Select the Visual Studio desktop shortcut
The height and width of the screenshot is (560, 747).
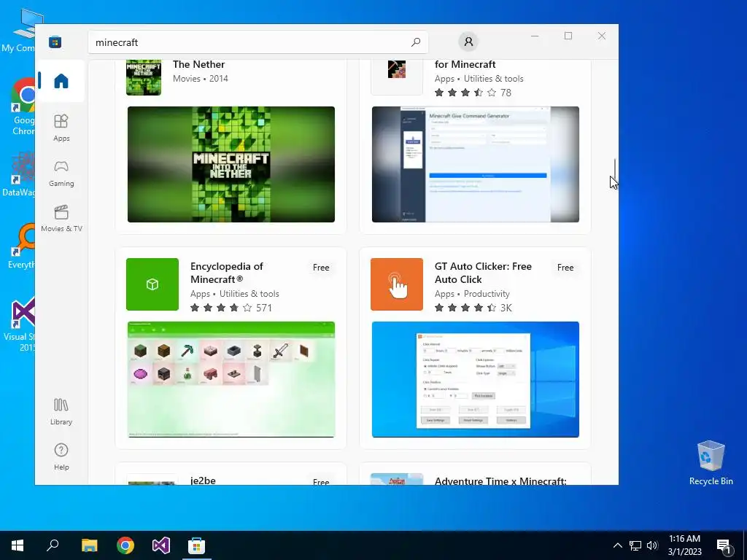19,324
